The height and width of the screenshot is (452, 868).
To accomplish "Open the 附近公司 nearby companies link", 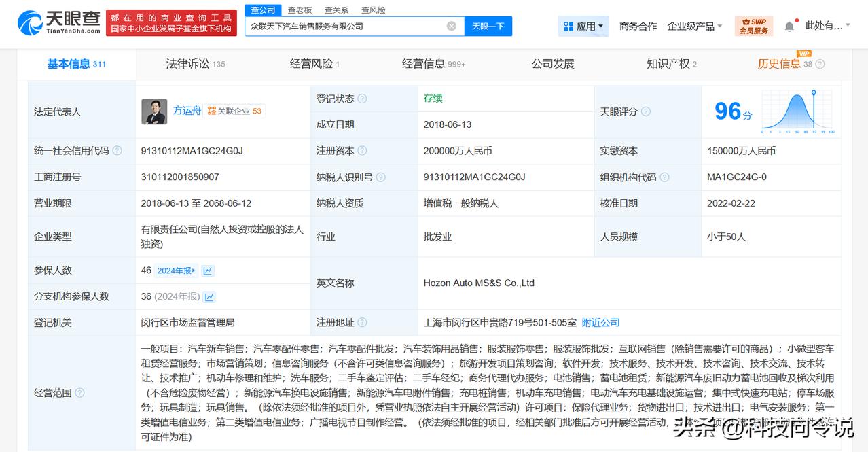I will click(601, 322).
